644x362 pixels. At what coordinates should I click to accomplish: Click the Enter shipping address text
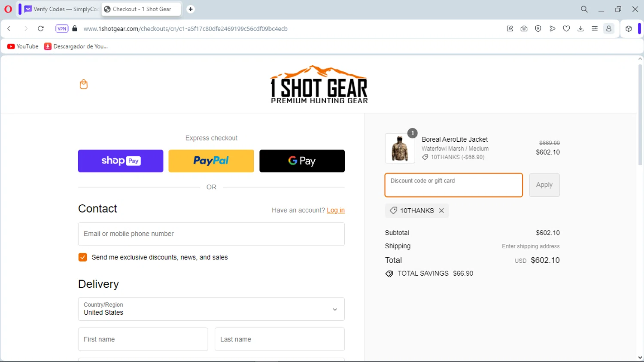pyautogui.click(x=531, y=246)
